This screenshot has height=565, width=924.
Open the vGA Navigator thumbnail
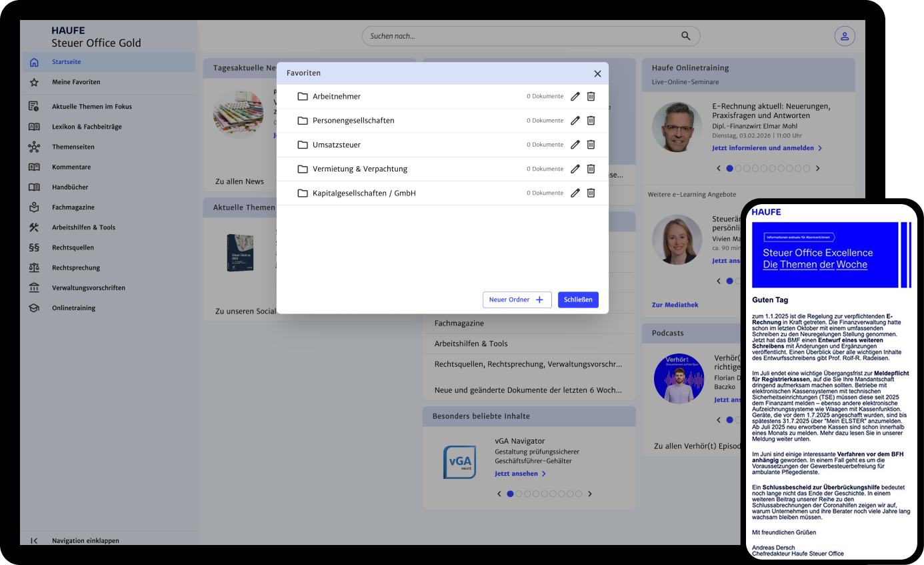[x=459, y=462]
